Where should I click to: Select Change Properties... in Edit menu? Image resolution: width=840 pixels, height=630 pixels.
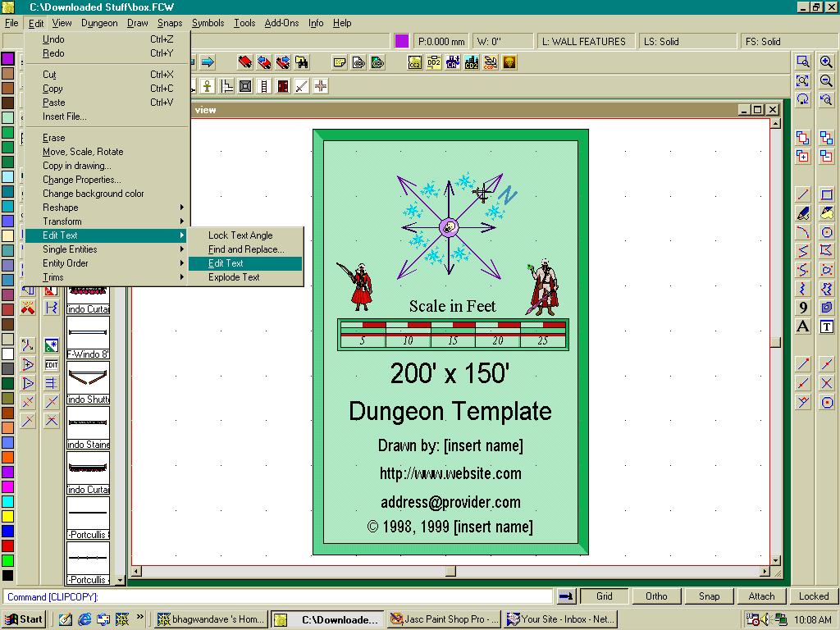(81, 180)
